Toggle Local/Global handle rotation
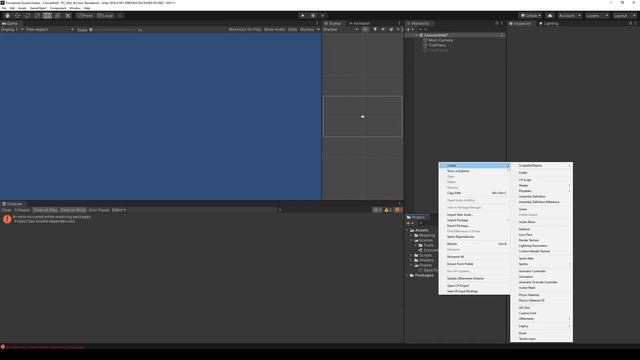The image size is (640, 360). pyautogui.click(x=105, y=16)
